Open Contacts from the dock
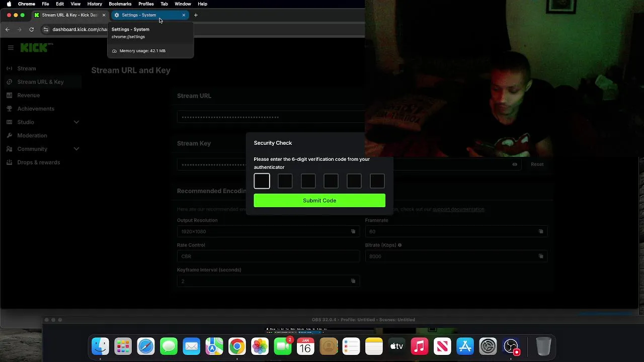 [x=329, y=346]
